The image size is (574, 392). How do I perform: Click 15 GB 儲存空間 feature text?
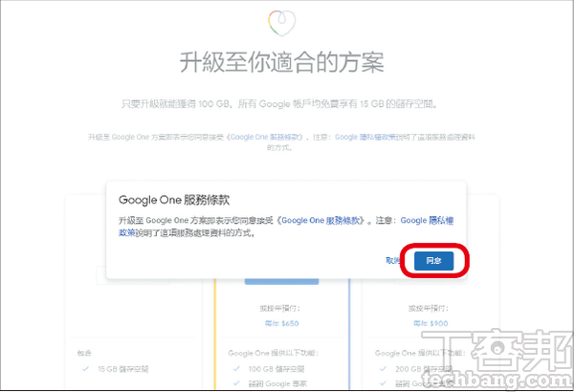coord(123,369)
